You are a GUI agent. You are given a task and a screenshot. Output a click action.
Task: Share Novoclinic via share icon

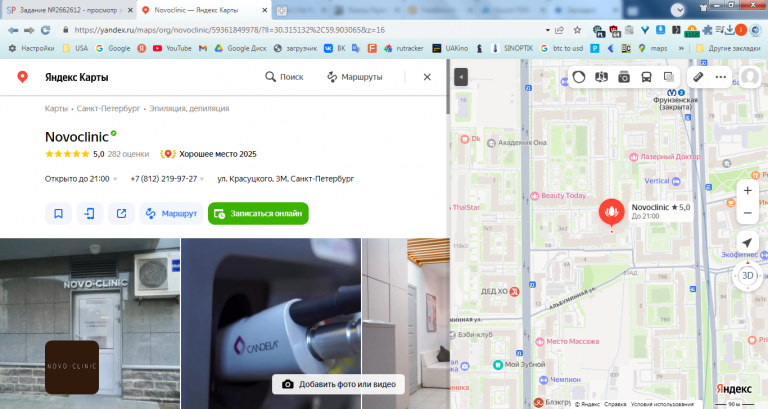(121, 214)
